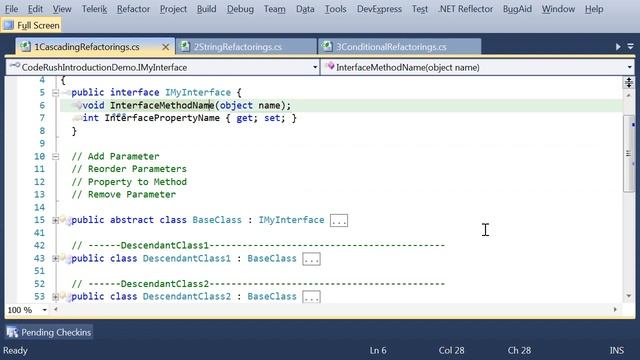Open the 100 % zoom dropdown
Viewport: 640px width, 360px height.
pyautogui.click(x=44, y=310)
